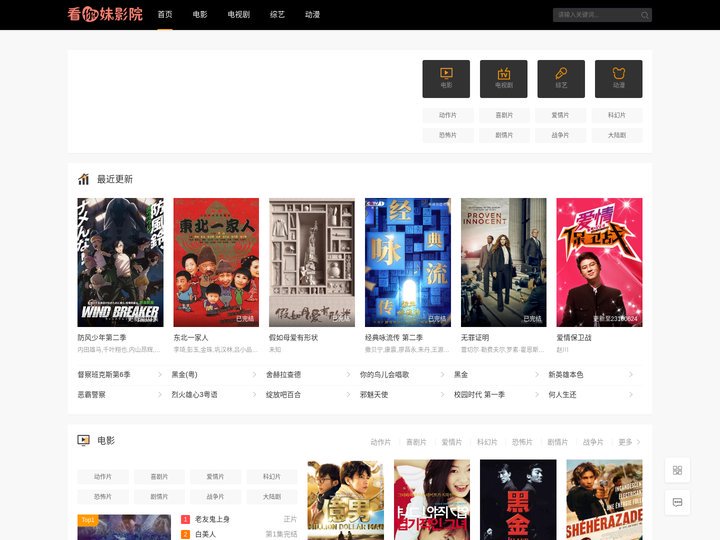The image size is (720, 540).
Task: Select 战争片 under the category tiles
Action: click(x=560, y=135)
